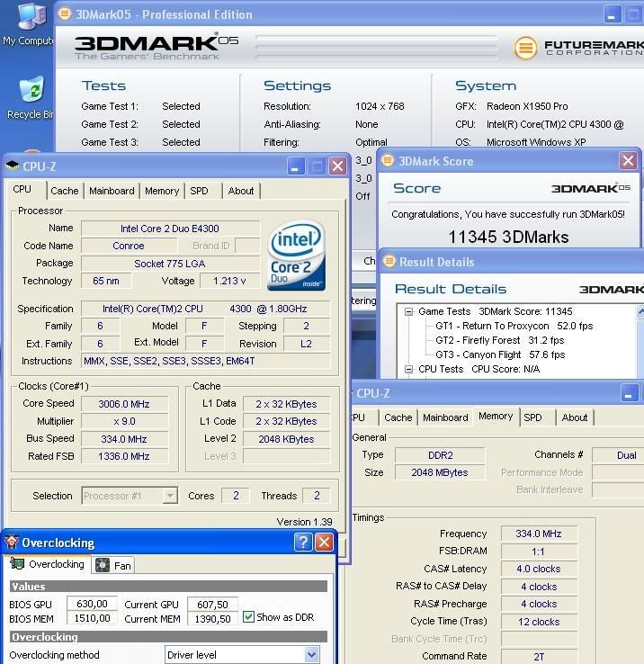Click Current MEM value field 1390,50

pyautogui.click(x=212, y=619)
